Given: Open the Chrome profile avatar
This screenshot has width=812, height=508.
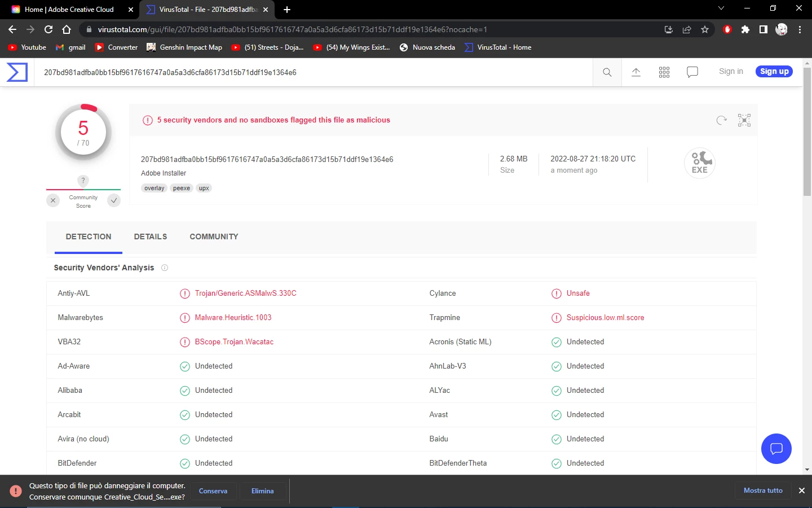Looking at the screenshot, I should coord(782,29).
